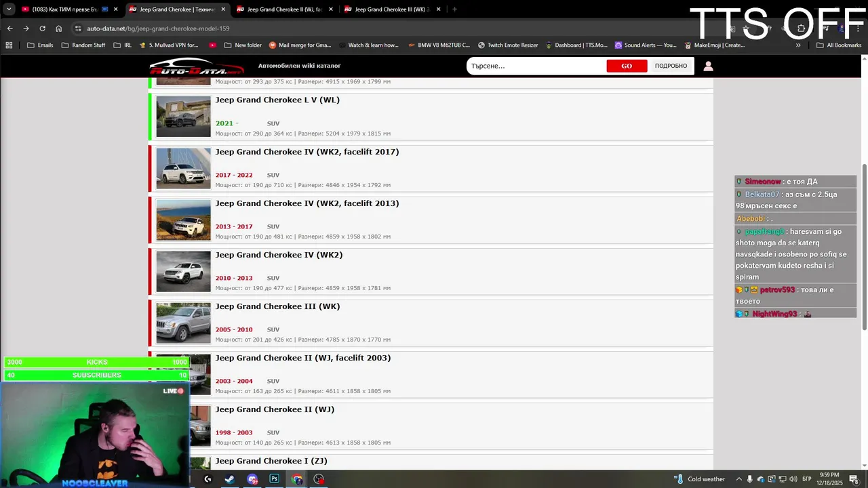
Task: Open Jeep Grand Cherokee II (WJ, facelift 2003)
Action: tap(303, 358)
